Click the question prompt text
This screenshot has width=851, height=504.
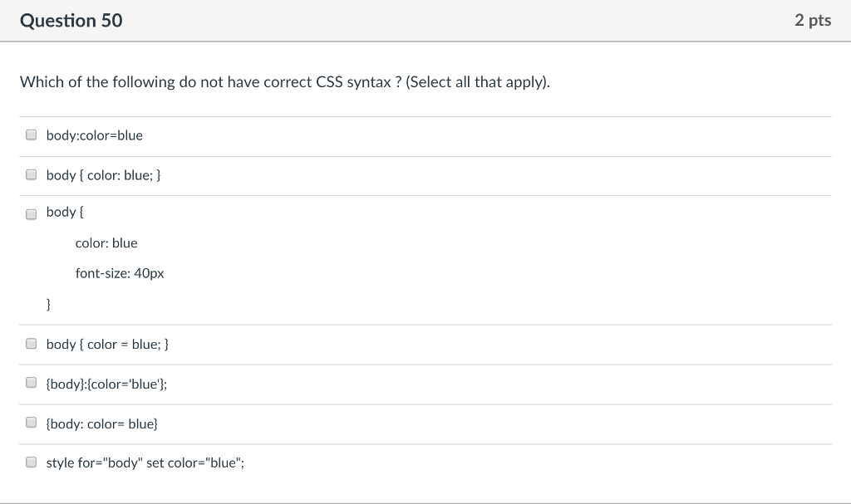click(284, 81)
